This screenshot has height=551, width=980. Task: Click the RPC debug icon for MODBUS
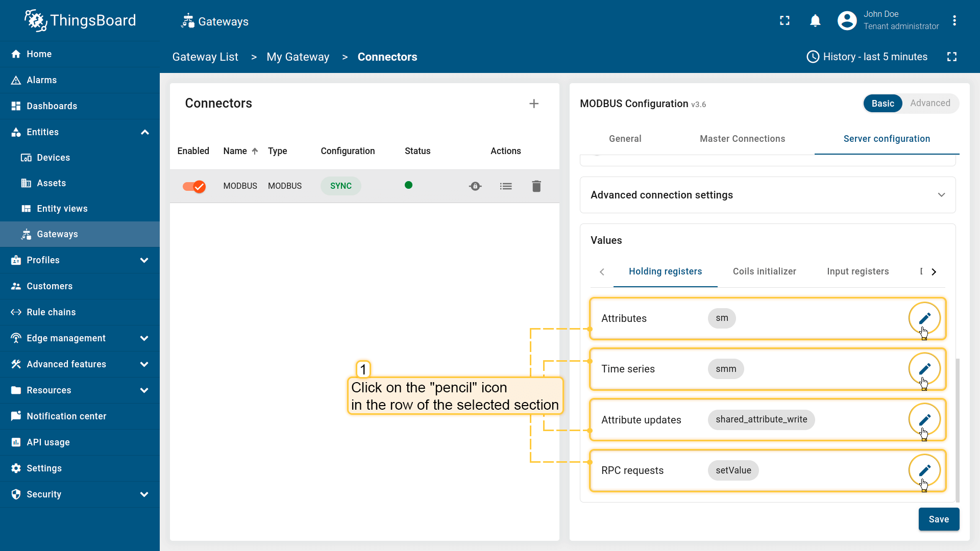point(475,186)
